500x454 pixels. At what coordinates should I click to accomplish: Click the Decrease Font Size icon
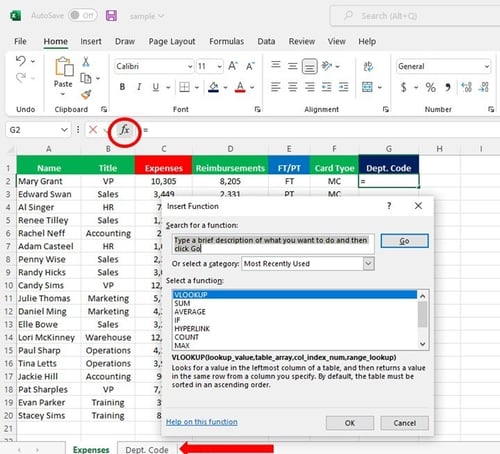250,66
